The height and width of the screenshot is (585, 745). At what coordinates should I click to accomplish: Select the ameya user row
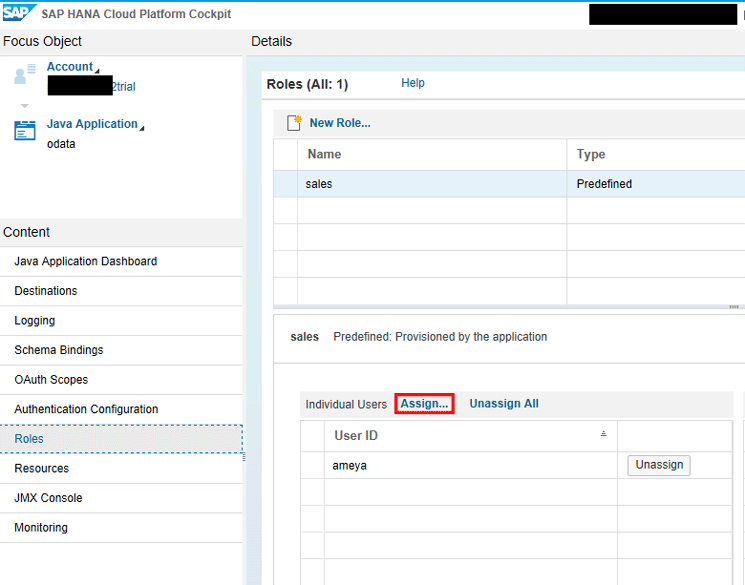(x=516, y=465)
